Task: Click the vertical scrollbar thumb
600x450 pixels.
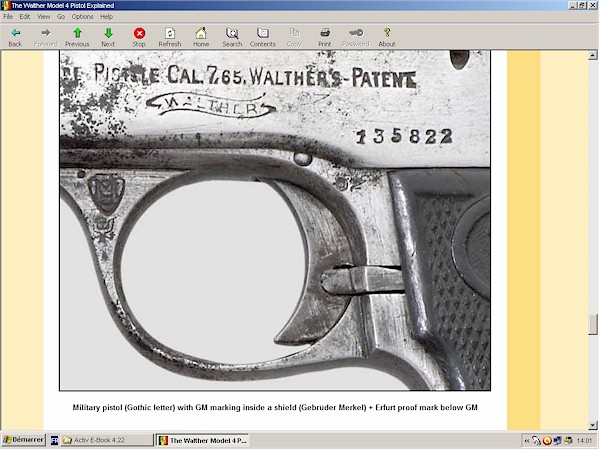Action: [x=593, y=324]
